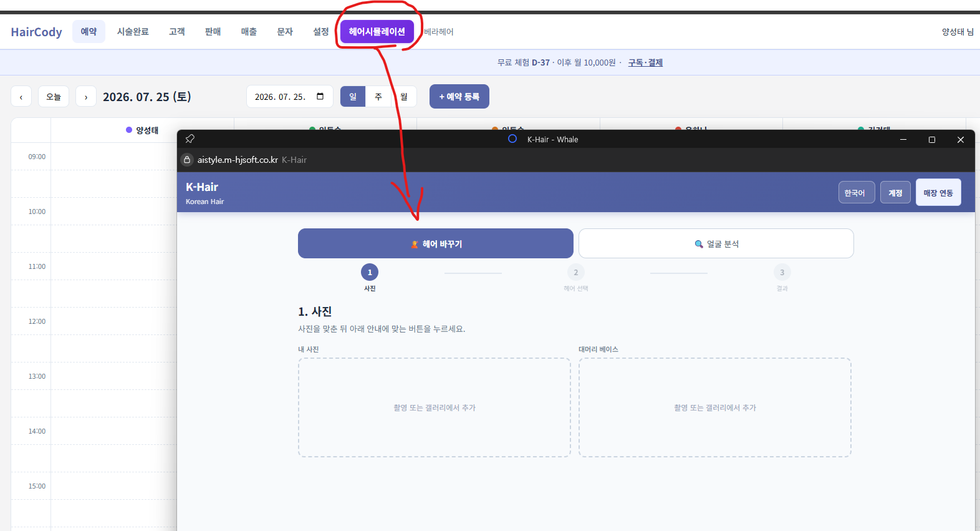Go to next day with right chevron
The width and height of the screenshot is (980, 531).
coord(86,97)
